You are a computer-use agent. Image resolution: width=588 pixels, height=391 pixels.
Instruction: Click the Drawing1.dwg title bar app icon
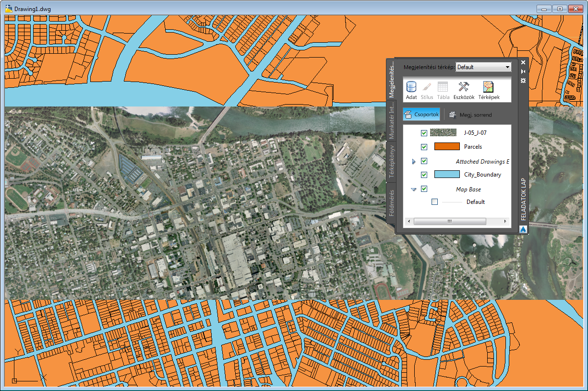9,8
